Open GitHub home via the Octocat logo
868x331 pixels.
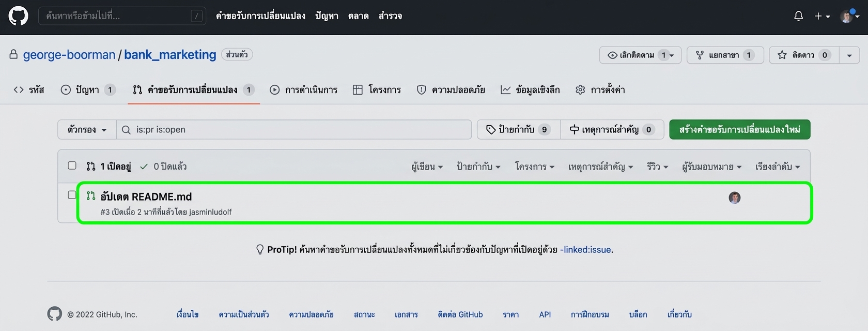[x=18, y=16]
